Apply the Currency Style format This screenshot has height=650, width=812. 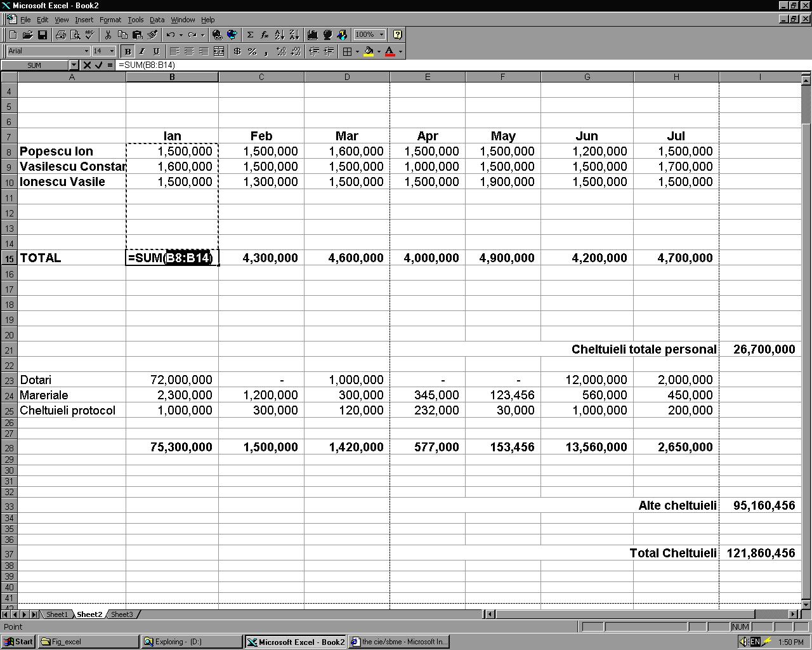(237, 51)
